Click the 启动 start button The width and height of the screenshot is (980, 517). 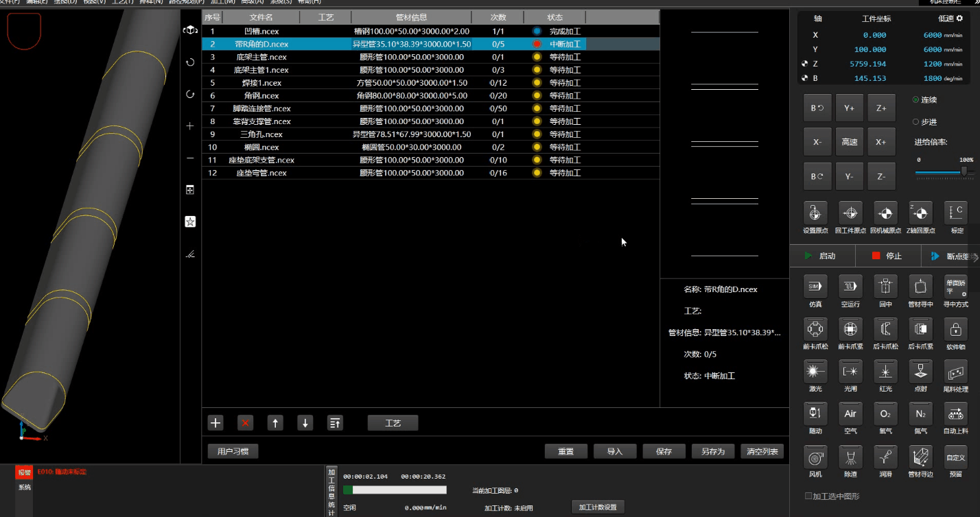pyautogui.click(x=822, y=256)
